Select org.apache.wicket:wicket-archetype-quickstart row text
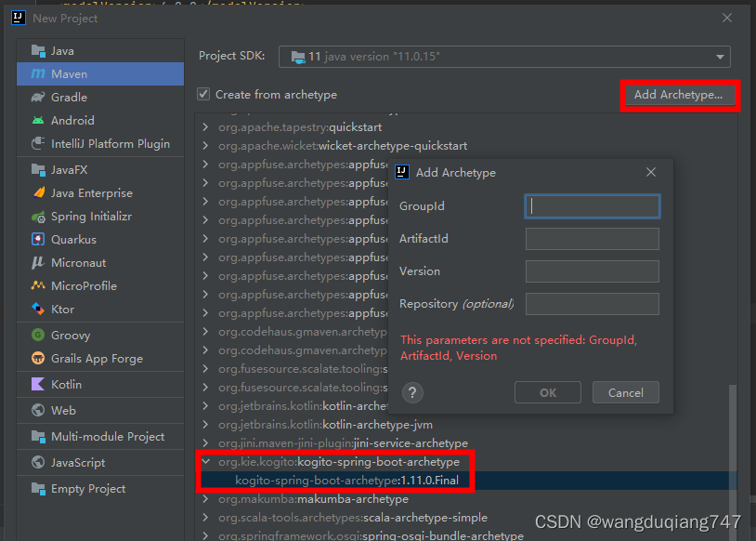Screen dimensions: 756x541 point(343,146)
